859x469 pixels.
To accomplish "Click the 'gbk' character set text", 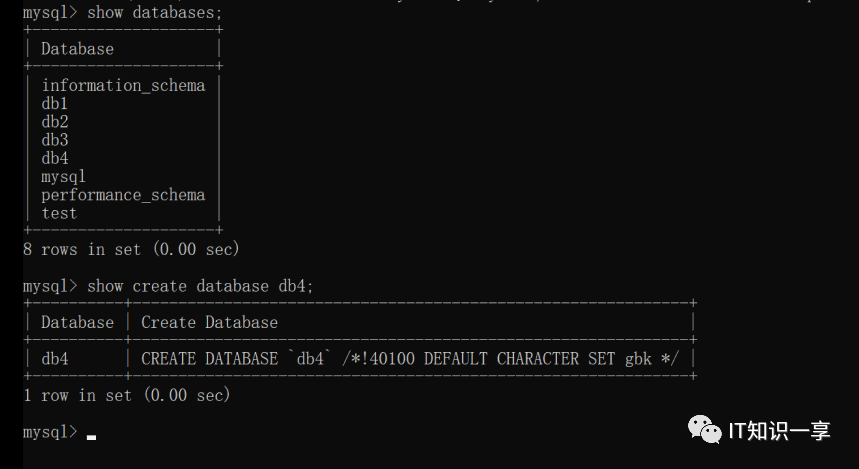I will [x=638, y=359].
